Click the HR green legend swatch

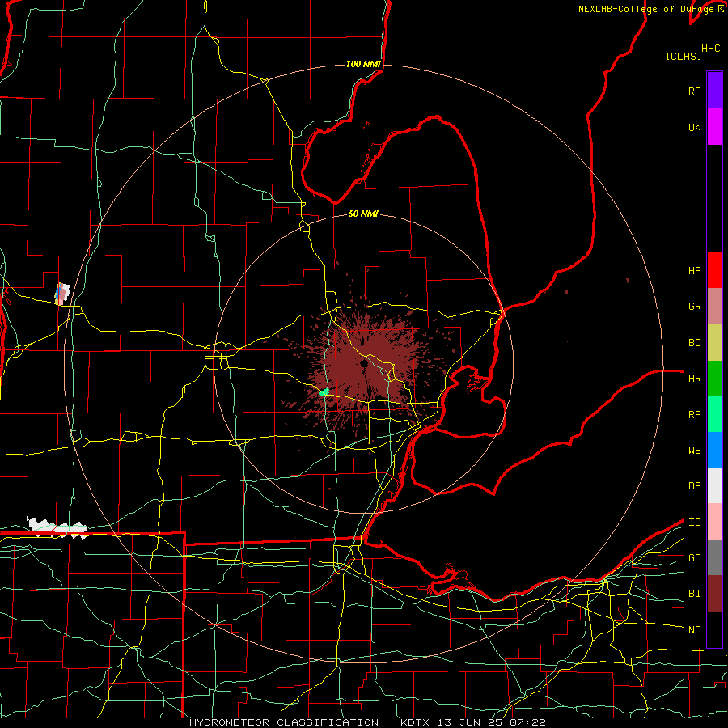(x=714, y=379)
